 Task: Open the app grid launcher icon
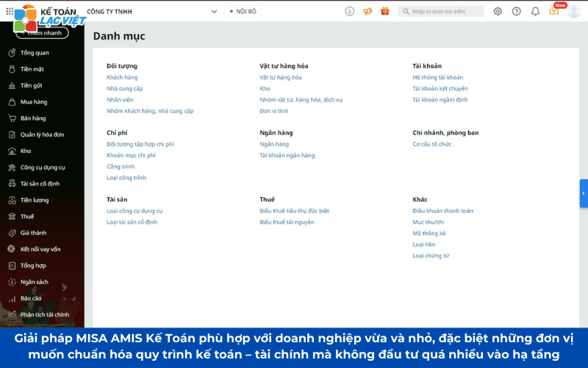pos(10,11)
